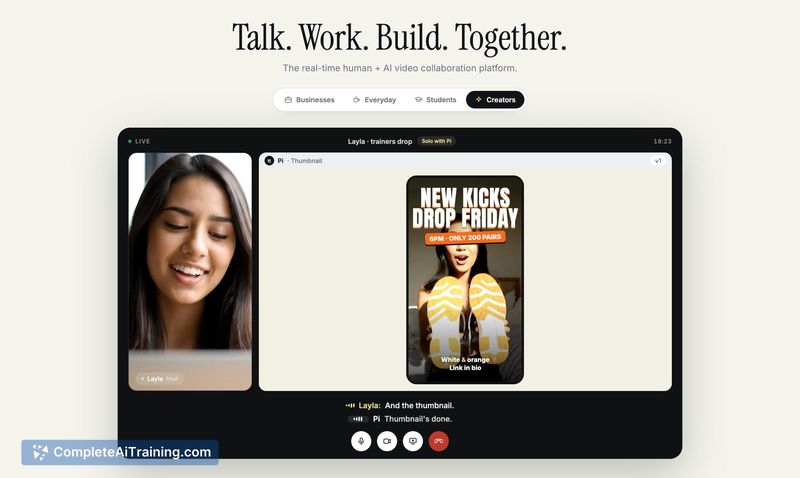Screen dimensions: 800x478
Task: Select the Students tab
Action: [x=435, y=99]
